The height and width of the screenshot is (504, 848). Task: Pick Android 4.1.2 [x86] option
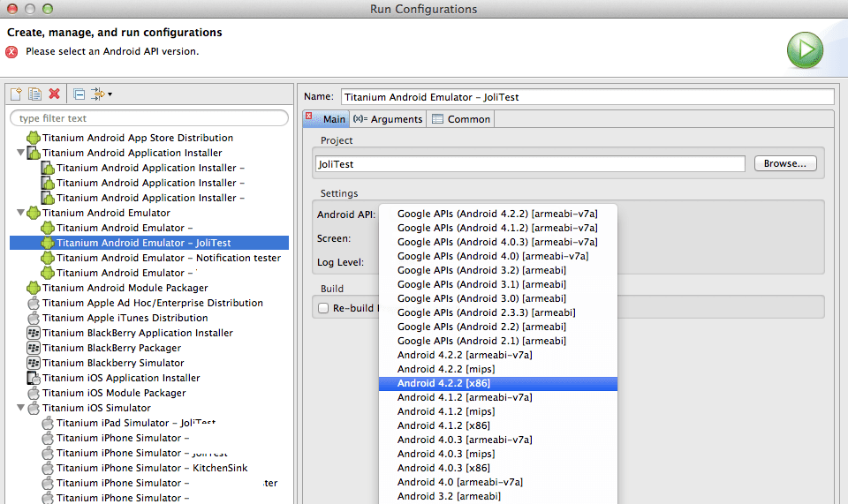(498, 425)
